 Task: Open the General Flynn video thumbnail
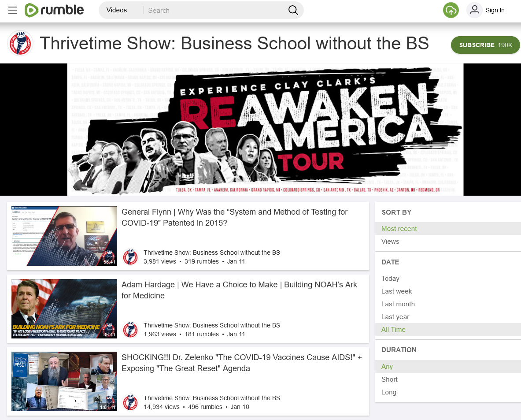(64, 236)
